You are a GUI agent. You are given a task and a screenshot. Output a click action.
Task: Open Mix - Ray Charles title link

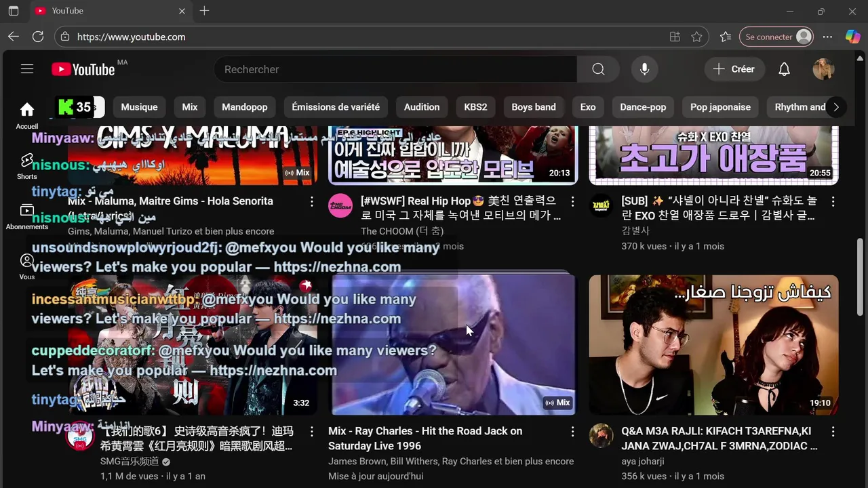[425, 439]
